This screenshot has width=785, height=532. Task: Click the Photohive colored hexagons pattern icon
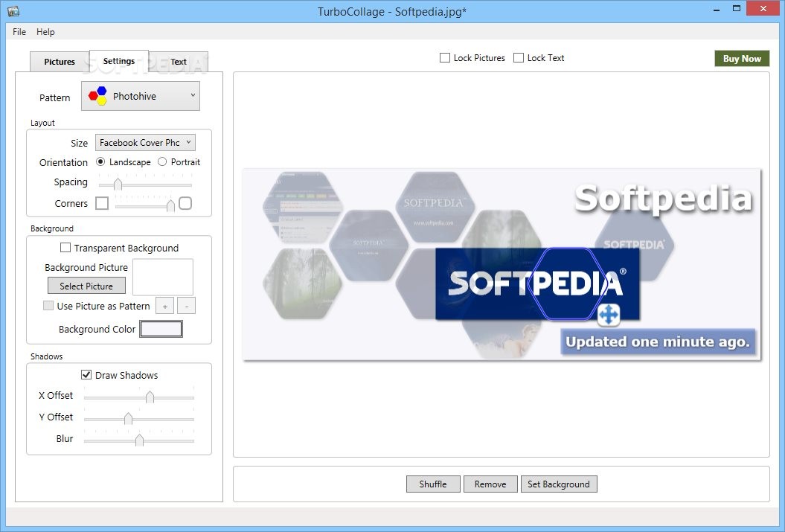coord(97,95)
